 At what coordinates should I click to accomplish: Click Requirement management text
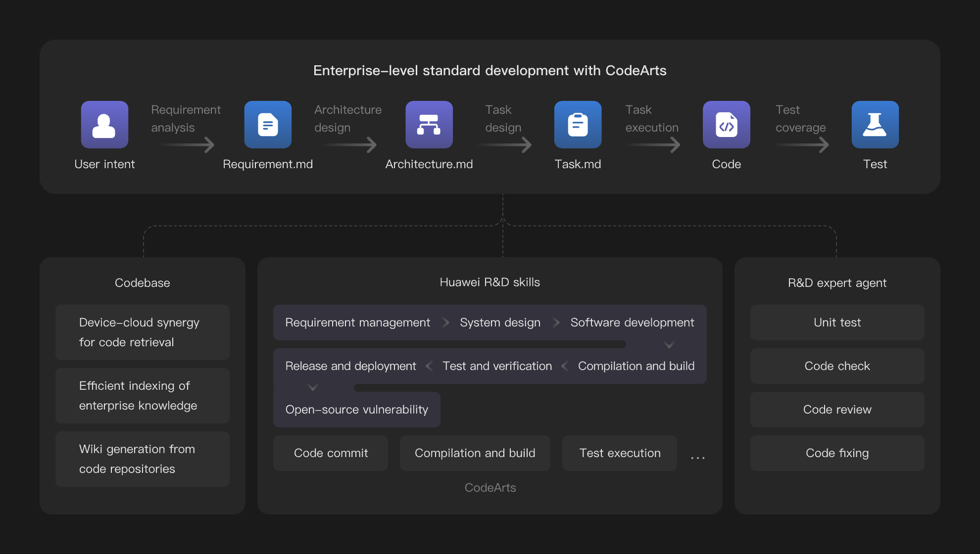coord(358,323)
